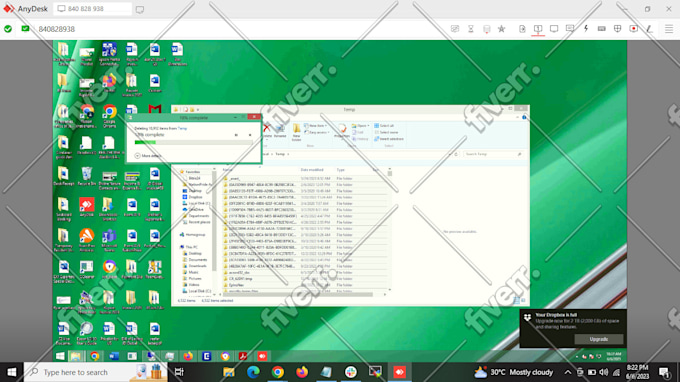Click the delete progress bar
This screenshot has height=382, width=680.
[193, 142]
